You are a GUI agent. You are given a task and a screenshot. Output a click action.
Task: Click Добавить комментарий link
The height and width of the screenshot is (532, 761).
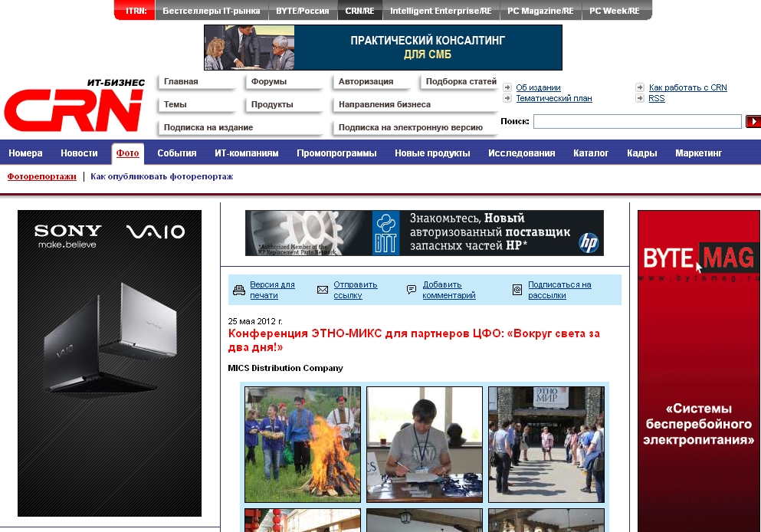pyautogui.click(x=449, y=290)
